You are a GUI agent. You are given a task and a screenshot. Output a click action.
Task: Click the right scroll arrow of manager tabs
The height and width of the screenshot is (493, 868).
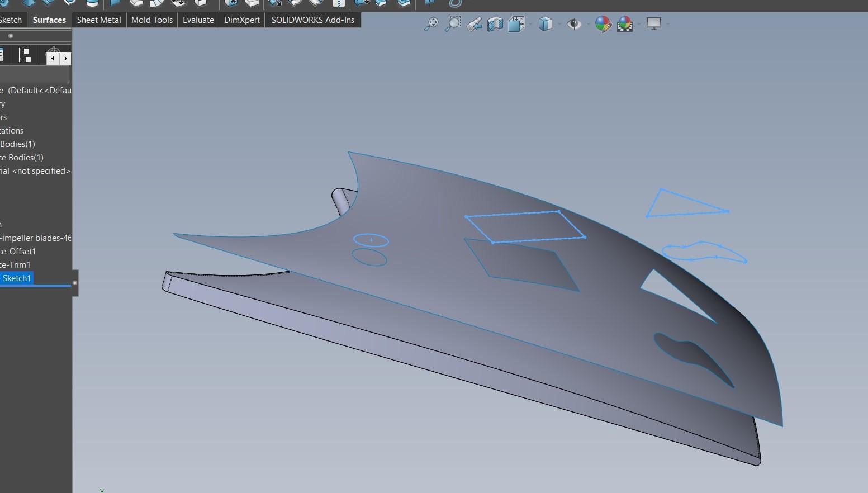tap(65, 58)
